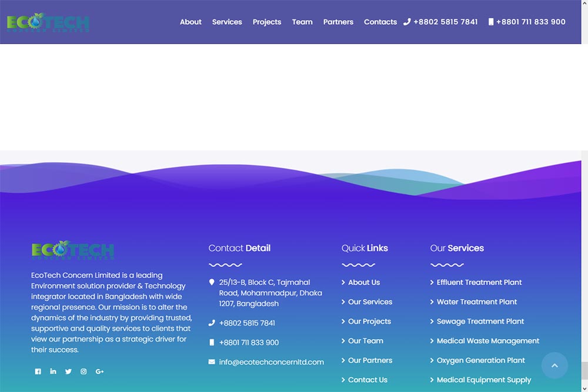Image resolution: width=588 pixels, height=392 pixels.
Task: Click the scroll-to-top arrow button
Action: 554,366
